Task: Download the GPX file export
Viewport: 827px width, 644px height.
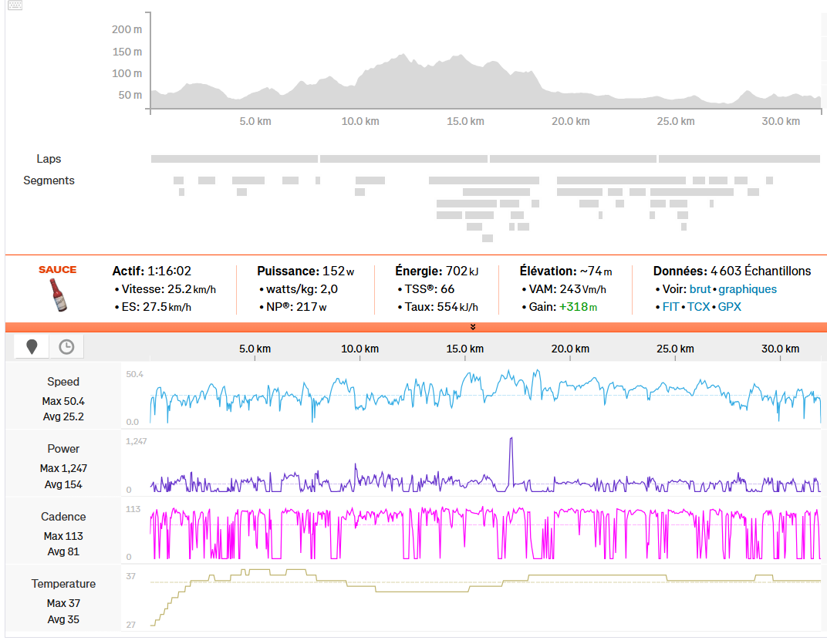Action: [730, 306]
